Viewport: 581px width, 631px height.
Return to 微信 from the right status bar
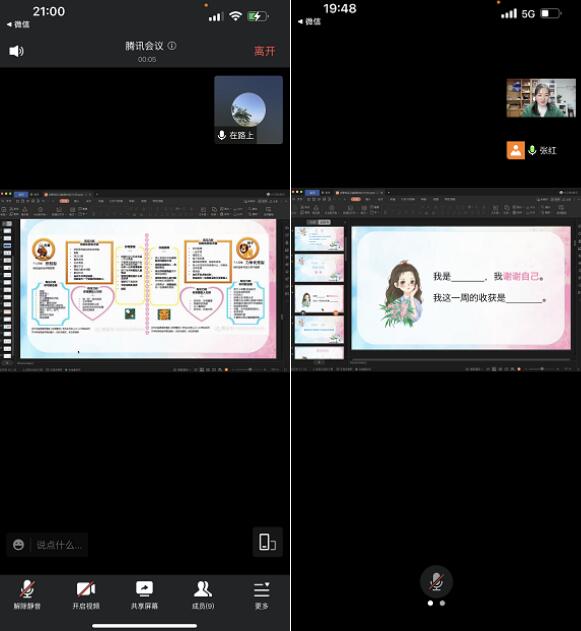point(309,21)
